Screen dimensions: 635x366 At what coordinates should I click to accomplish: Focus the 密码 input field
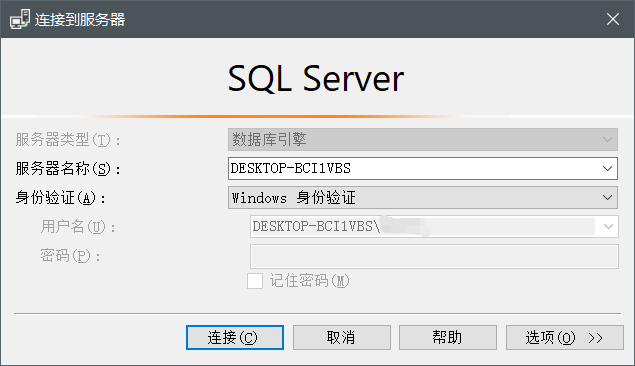[434, 256]
